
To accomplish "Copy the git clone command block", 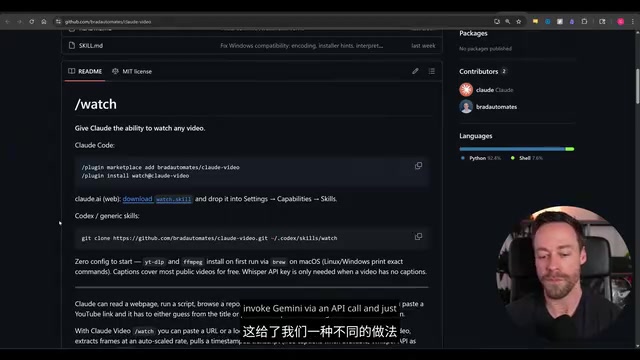I will coord(418,236).
